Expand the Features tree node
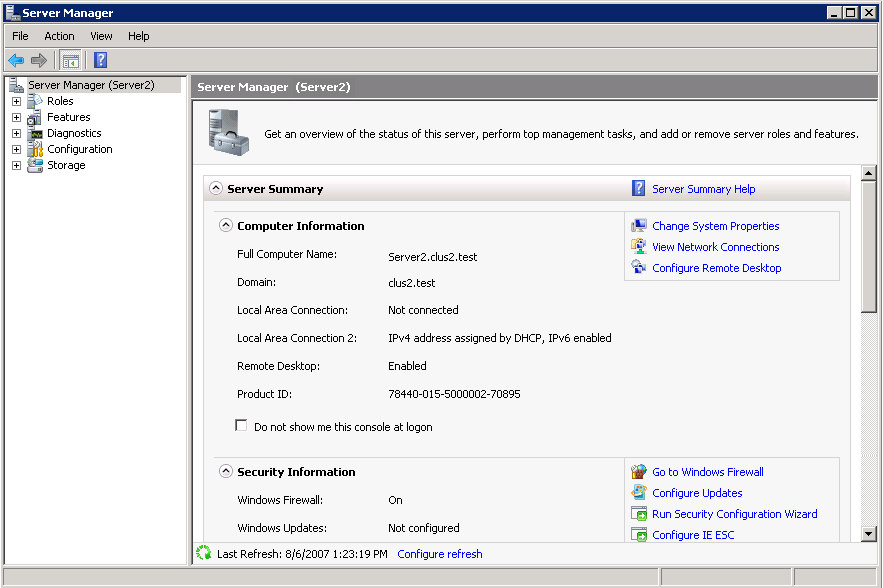 point(16,117)
